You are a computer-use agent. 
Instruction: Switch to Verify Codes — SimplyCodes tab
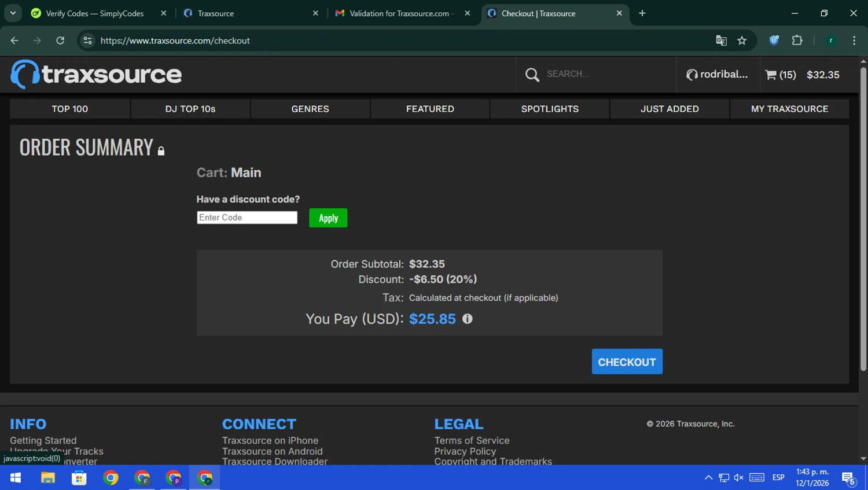pyautogui.click(x=94, y=13)
